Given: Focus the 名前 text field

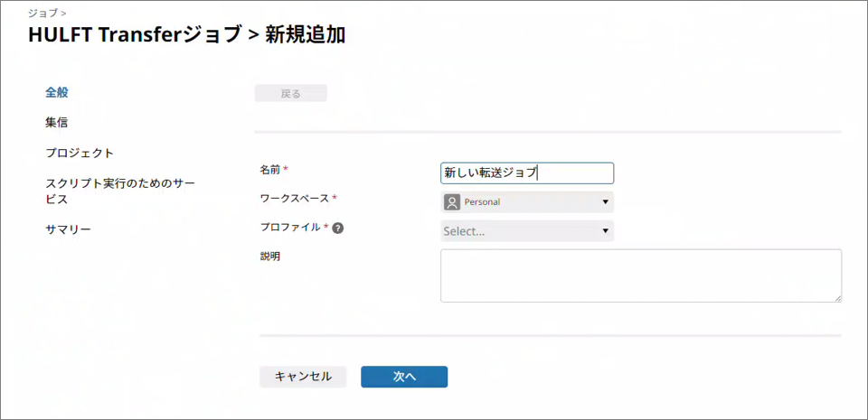Looking at the screenshot, I should tap(526, 173).
